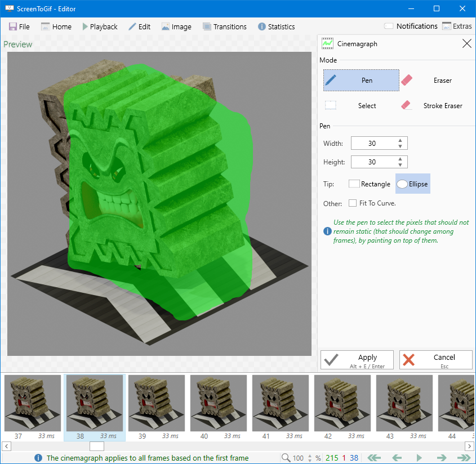Select frame 40 thumbnail
476x464 pixels.
tap(218, 403)
